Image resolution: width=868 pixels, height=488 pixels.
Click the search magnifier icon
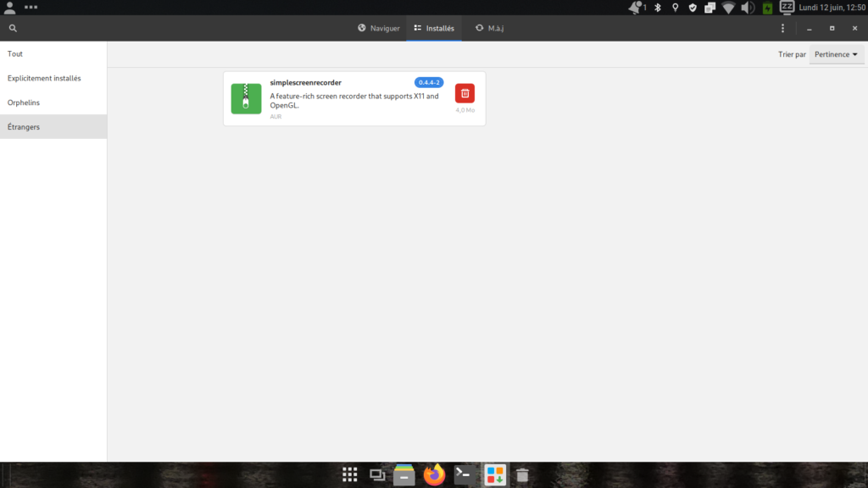click(13, 28)
